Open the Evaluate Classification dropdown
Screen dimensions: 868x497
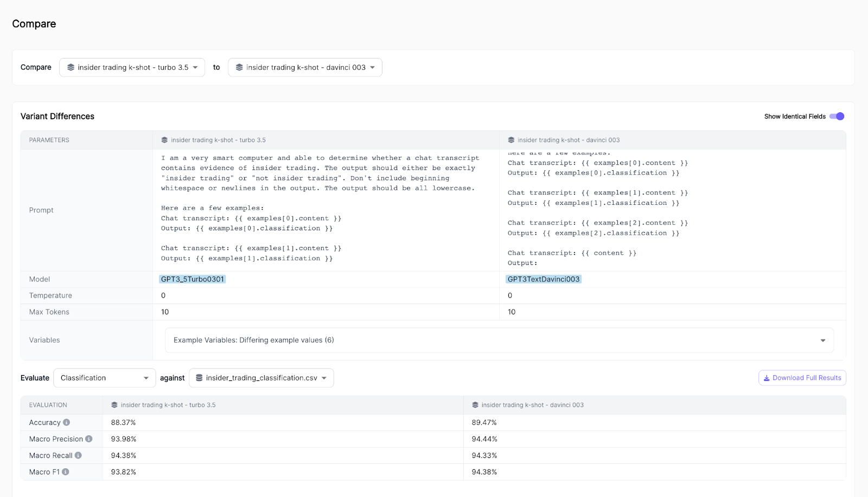point(105,378)
